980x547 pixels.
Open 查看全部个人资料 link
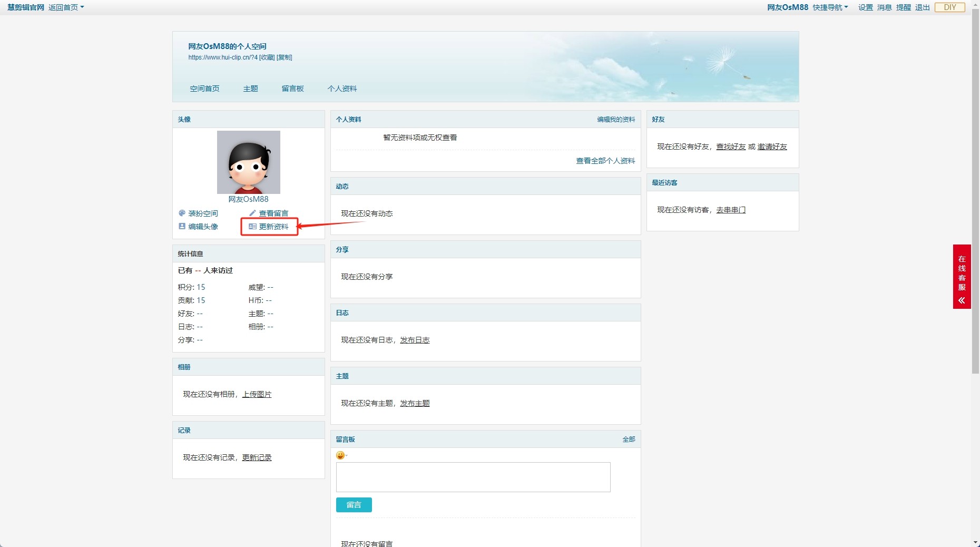(x=605, y=161)
